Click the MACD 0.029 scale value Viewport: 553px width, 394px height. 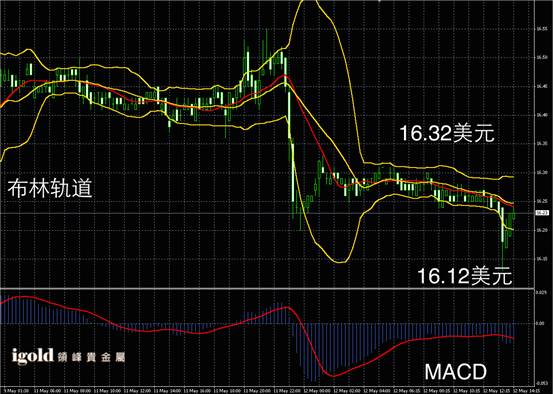(x=540, y=292)
